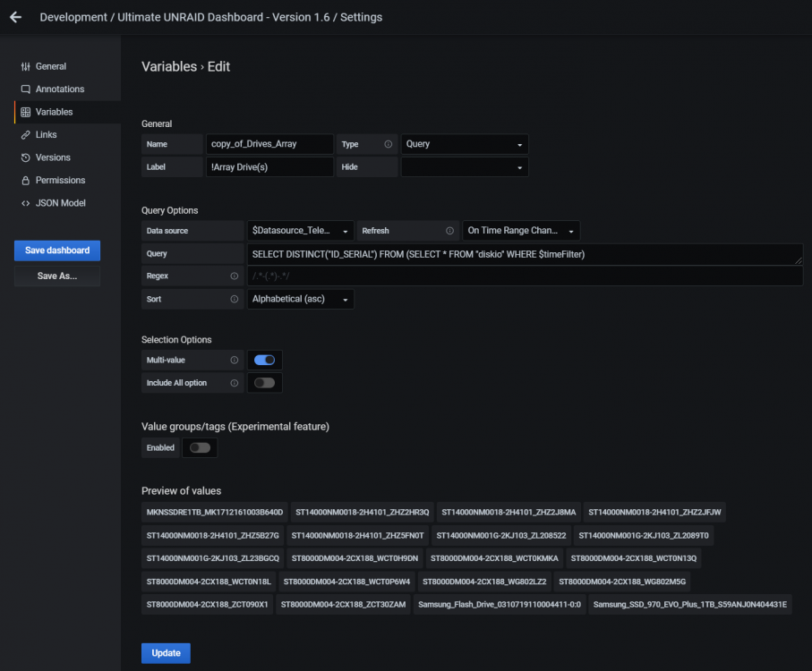The image size is (812, 671).
Task: Enable the Include All option switch
Action: [x=264, y=383]
